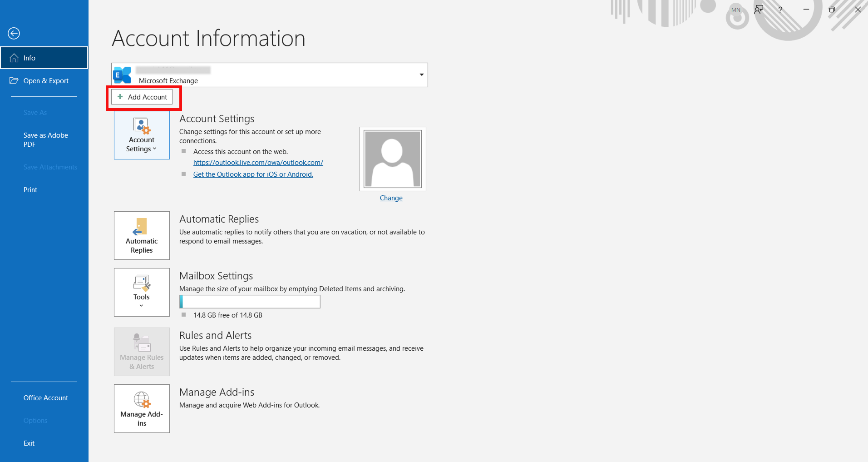868x462 pixels.
Task: Follow the Get the Outlook app link
Action: [x=253, y=174]
